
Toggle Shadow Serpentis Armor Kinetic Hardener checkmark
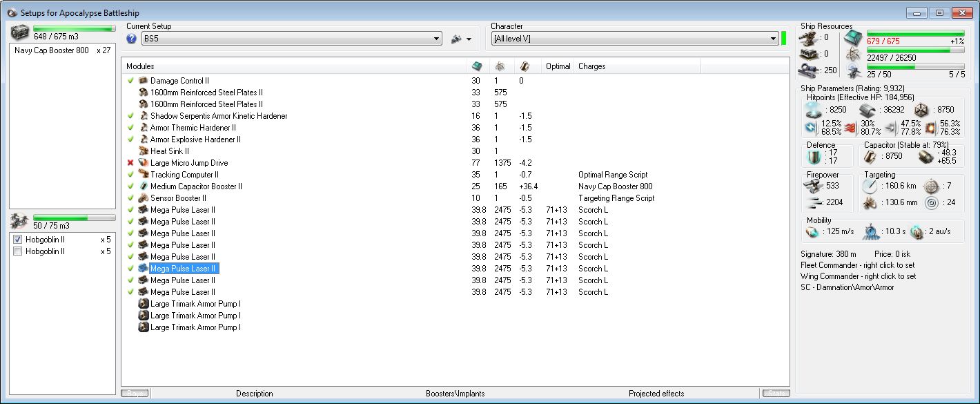click(x=130, y=116)
